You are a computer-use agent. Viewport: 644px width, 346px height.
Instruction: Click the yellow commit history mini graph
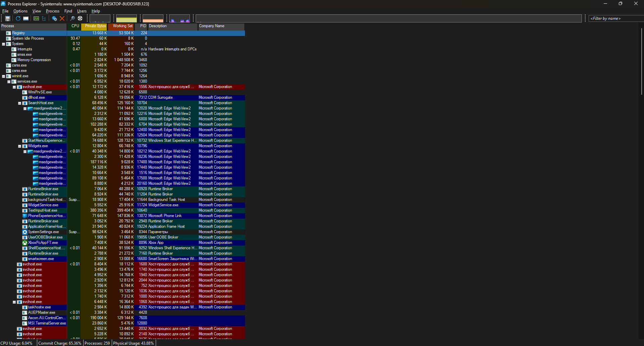127,19
